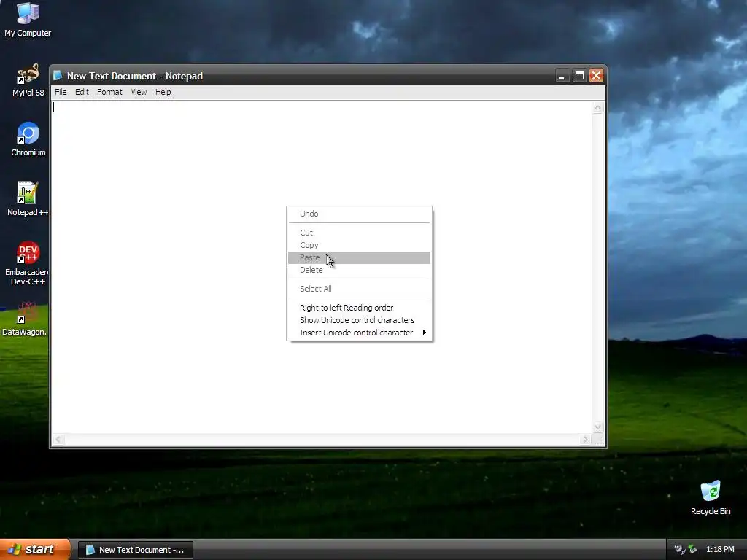Click the vertical scrollbar up arrow
This screenshot has height=560, width=747.
pos(597,108)
